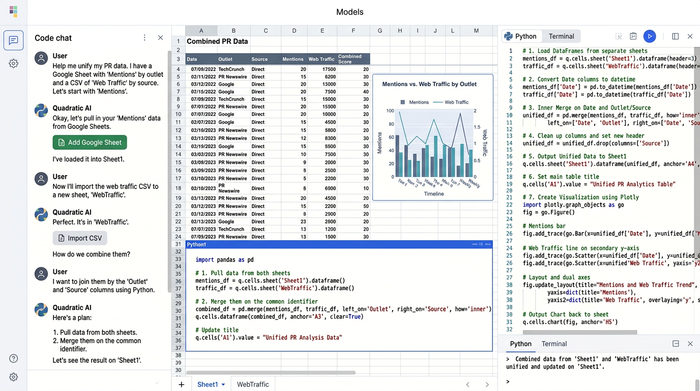Viewport: 700px width, 391px height.
Task: Click the 'Models' title at top
Action: point(350,12)
